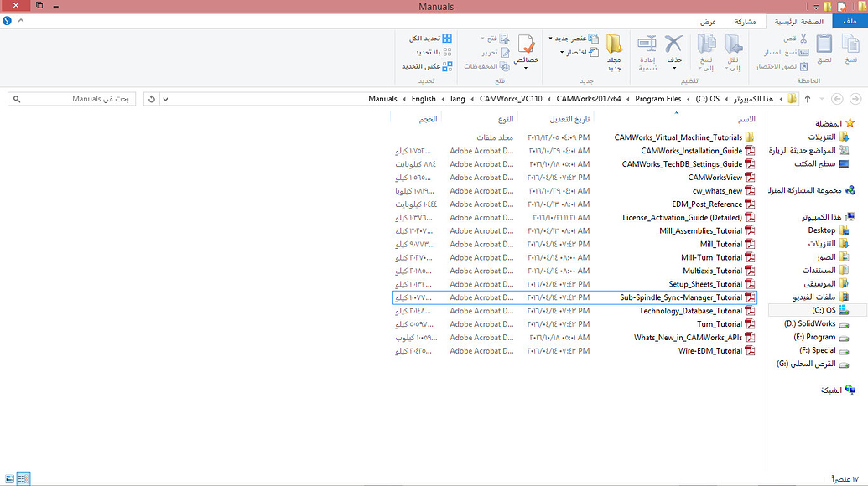Switch to the View (عرض) tab
The height and width of the screenshot is (486, 868).
coord(708,22)
